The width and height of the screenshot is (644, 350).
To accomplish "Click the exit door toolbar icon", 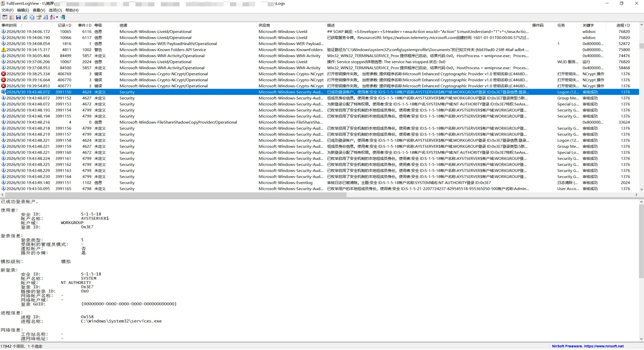I will (x=63, y=17).
